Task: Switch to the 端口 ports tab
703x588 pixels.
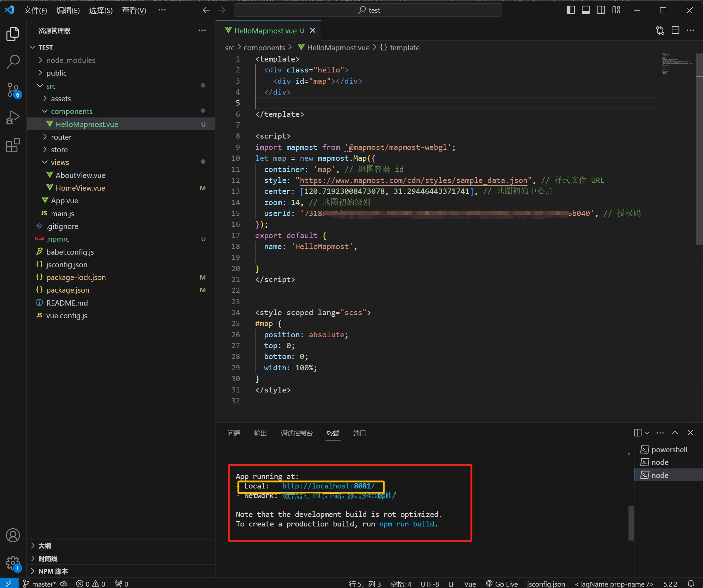Action: pos(359,433)
